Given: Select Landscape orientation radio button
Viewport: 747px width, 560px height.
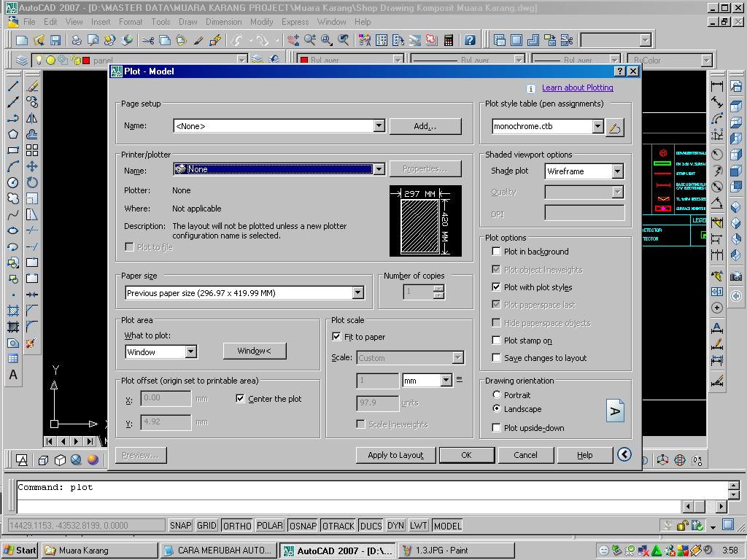Looking at the screenshot, I should [496, 408].
